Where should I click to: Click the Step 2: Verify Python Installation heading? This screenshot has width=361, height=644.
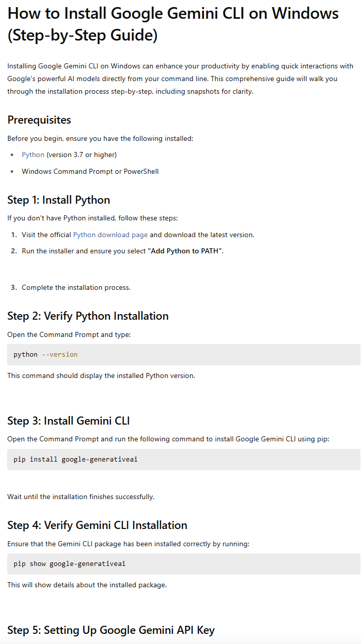click(88, 316)
